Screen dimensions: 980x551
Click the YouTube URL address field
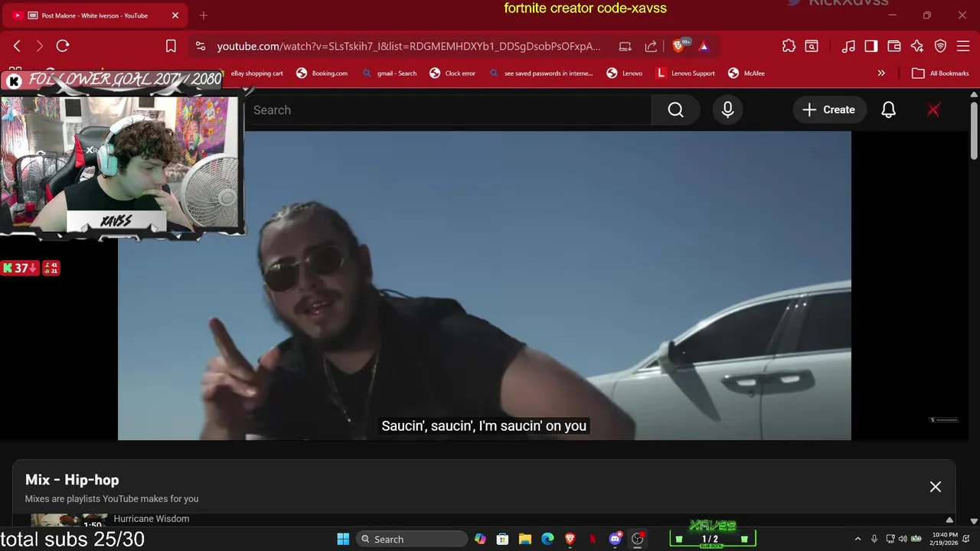(409, 46)
